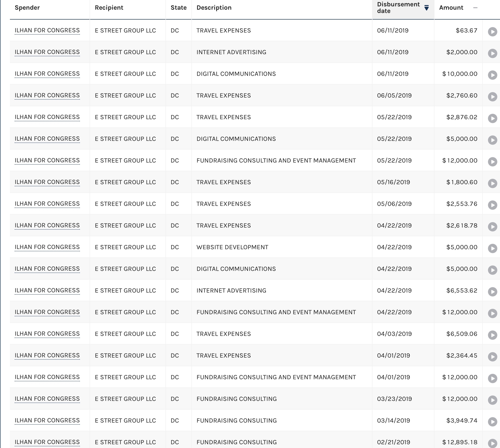Select the $12,895.18 amount cell
This screenshot has height=448, width=500.
[460, 442]
